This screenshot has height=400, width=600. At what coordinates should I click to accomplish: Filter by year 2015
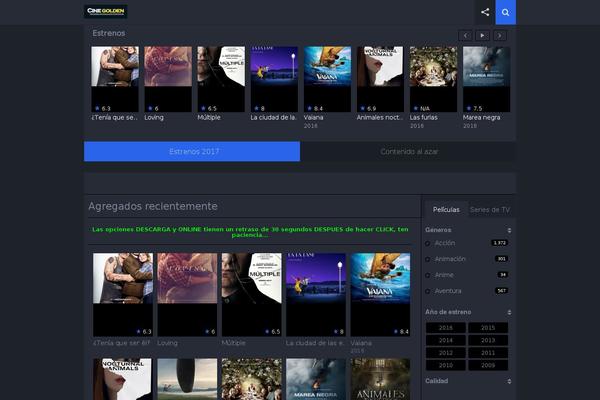[x=488, y=328]
